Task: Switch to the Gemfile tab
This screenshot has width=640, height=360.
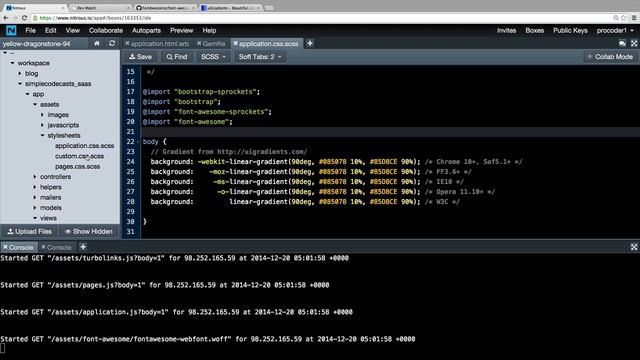Action: tap(214, 44)
